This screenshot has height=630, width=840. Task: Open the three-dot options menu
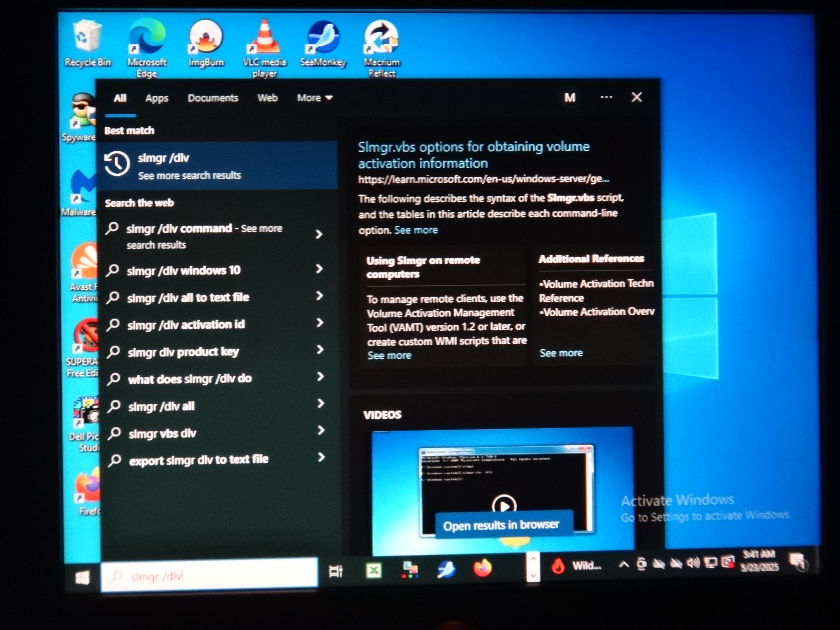point(606,97)
